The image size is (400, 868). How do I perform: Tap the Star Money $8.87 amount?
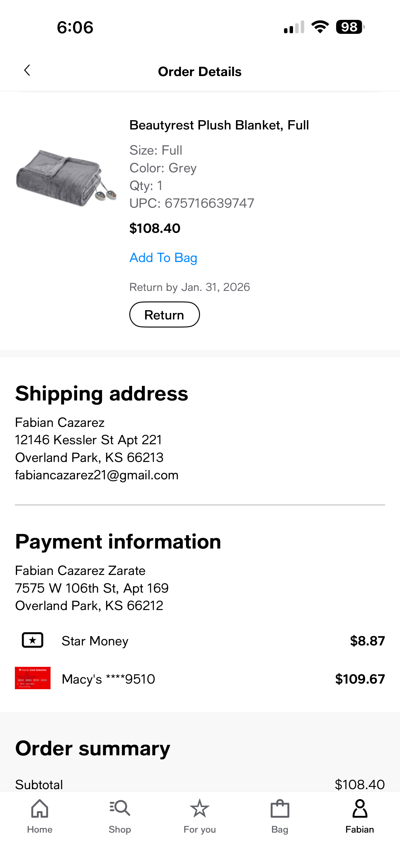[x=367, y=641]
